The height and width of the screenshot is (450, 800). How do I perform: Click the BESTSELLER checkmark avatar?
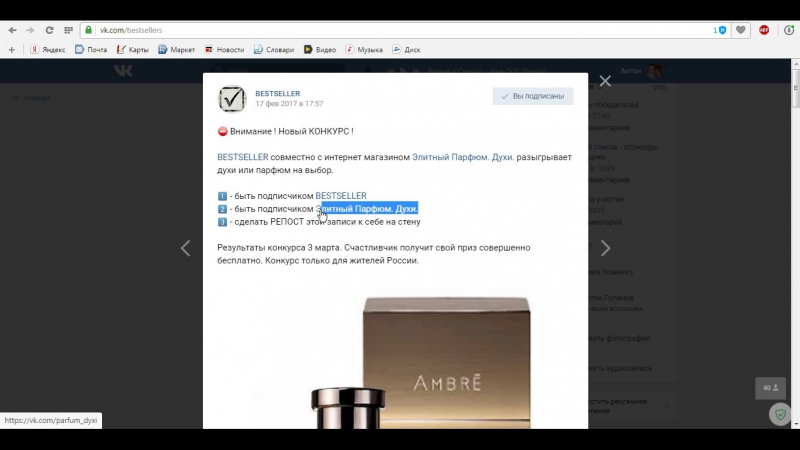click(232, 98)
